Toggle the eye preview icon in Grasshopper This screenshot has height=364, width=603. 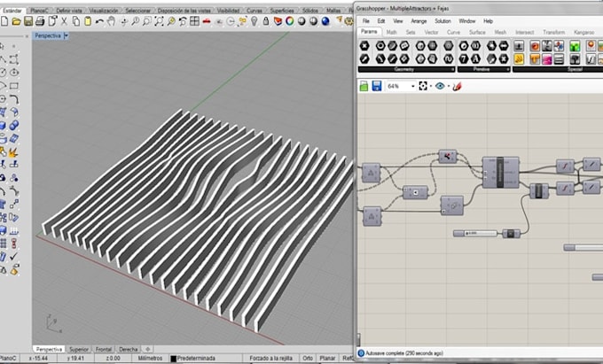click(x=440, y=86)
